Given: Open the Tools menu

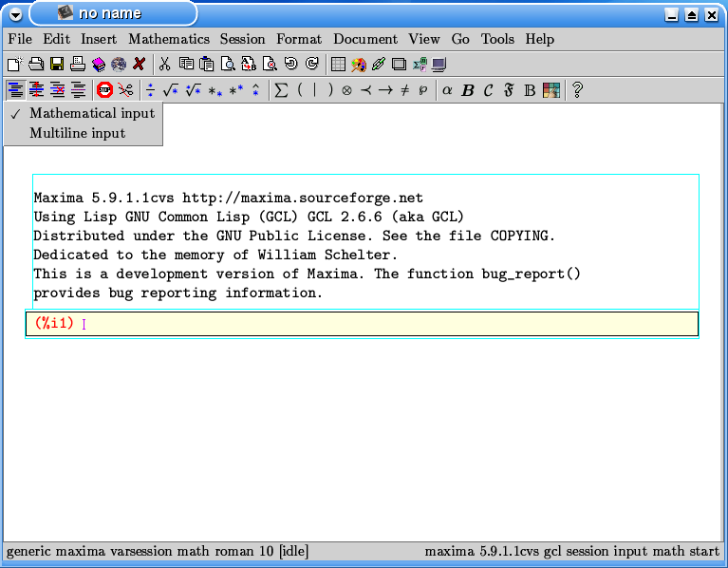Looking at the screenshot, I should (x=497, y=39).
